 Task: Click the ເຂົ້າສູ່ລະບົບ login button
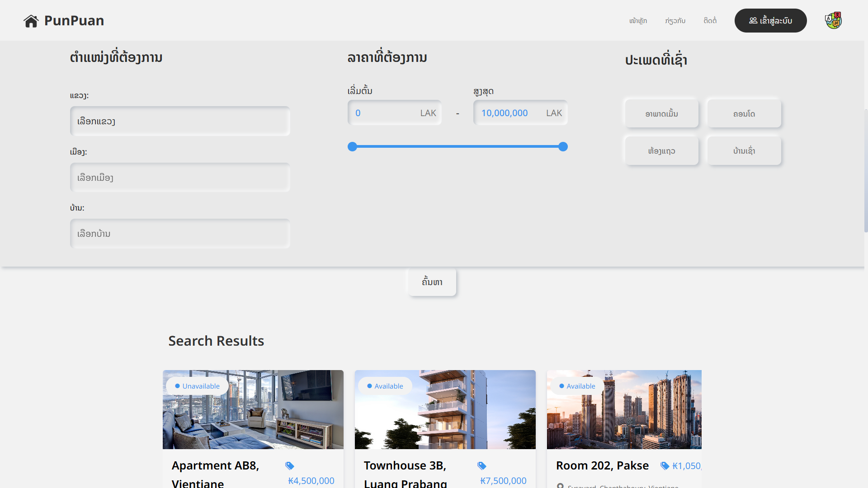pos(770,21)
